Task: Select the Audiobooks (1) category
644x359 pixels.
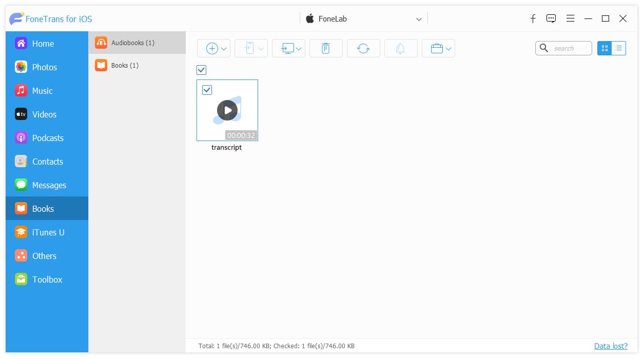Action: tap(137, 43)
